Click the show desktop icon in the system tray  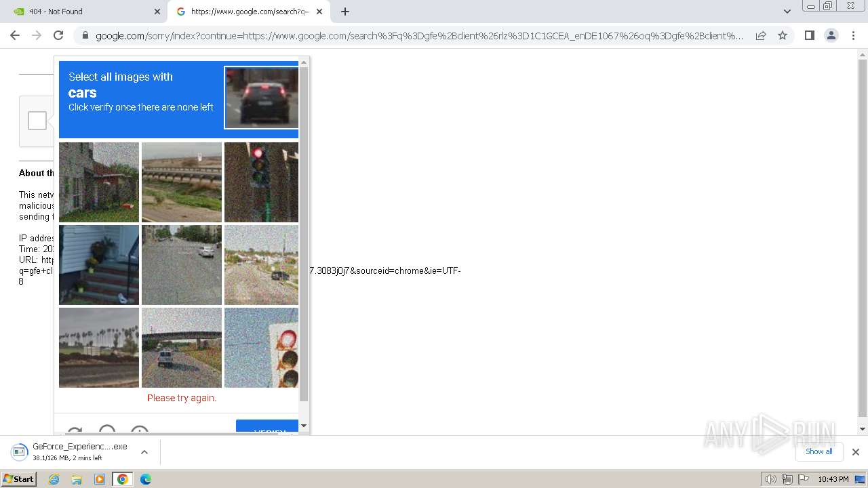tap(860, 479)
